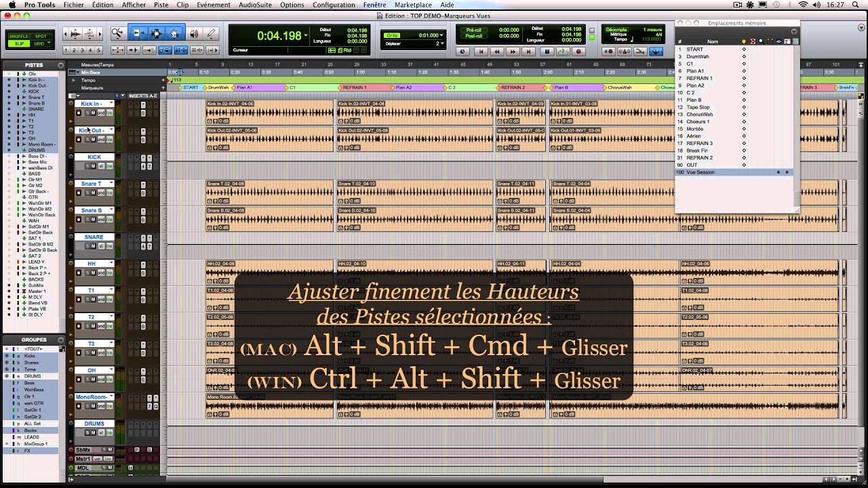Click the audio waveform zoom icon

[x=75, y=34]
